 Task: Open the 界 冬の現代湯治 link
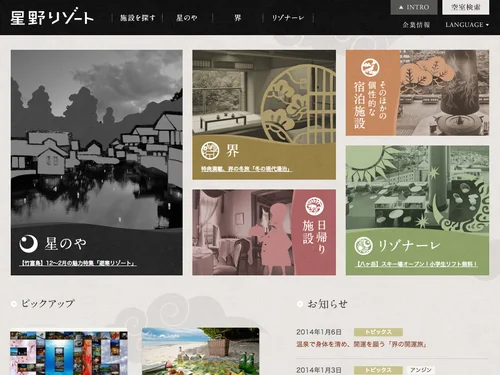click(x=246, y=169)
